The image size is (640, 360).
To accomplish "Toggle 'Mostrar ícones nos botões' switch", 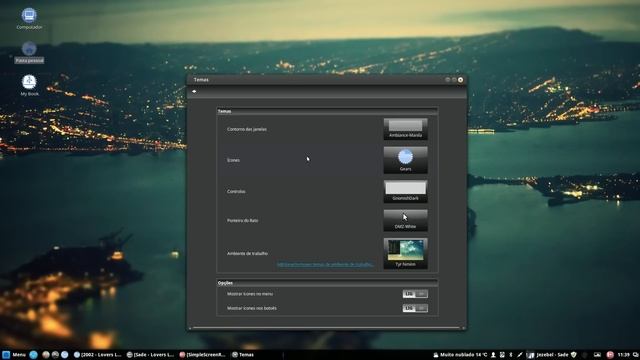I will (x=415, y=308).
